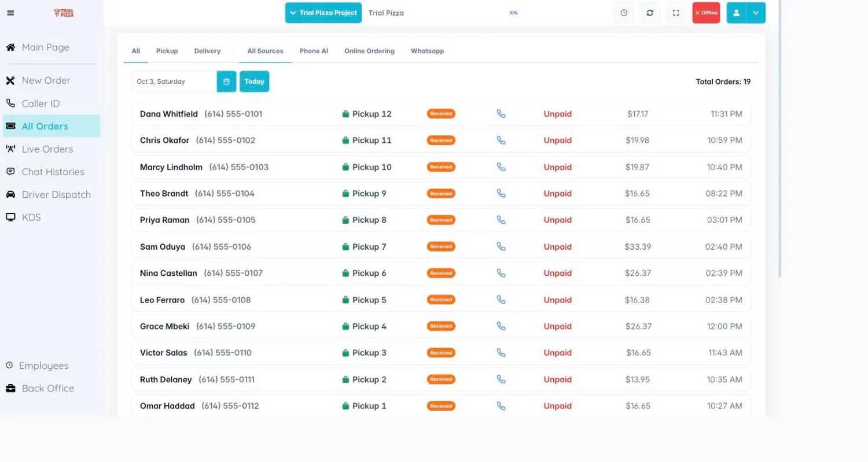The width and height of the screenshot is (868, 462).
Task: Click the refresh icon in top bar
Action: 650,13
